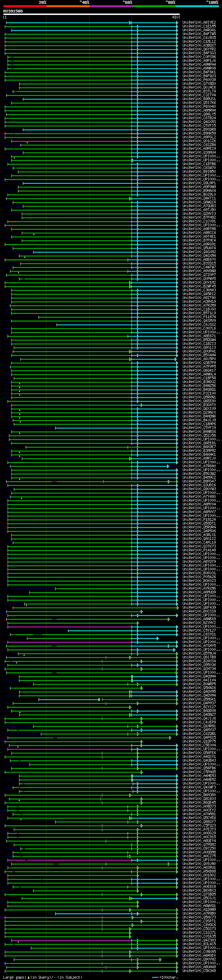The width and height of the screenshot is (222, 980).
Task: Select hit label UniRef100_A8MUD9
Action: click(x=199, y=592)
